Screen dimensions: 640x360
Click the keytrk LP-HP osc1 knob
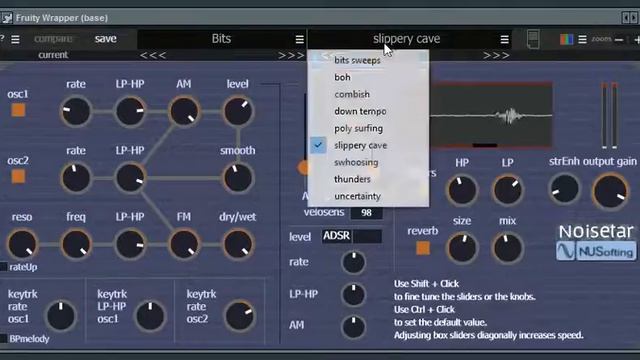[150, 316]
